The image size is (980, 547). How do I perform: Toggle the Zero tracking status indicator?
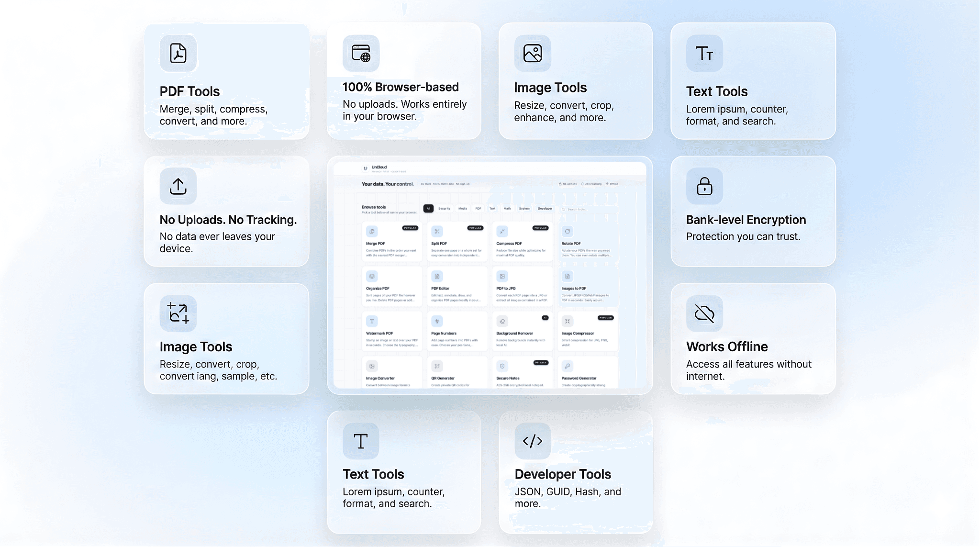tap(591, 184)
